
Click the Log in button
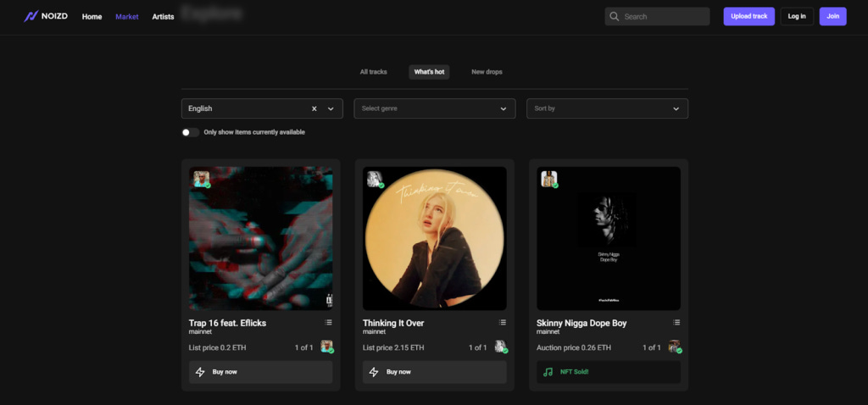797,16
